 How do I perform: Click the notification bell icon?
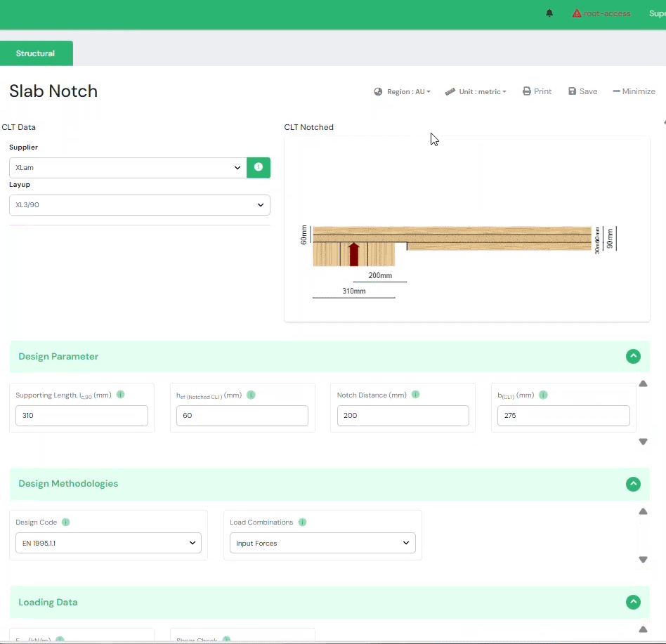549,13
